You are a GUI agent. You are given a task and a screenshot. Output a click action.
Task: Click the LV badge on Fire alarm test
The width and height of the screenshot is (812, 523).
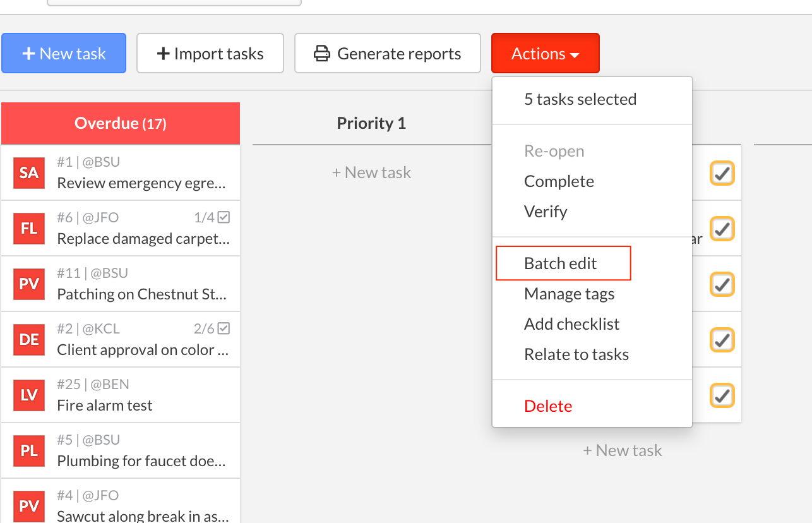[x=29, y=395]
